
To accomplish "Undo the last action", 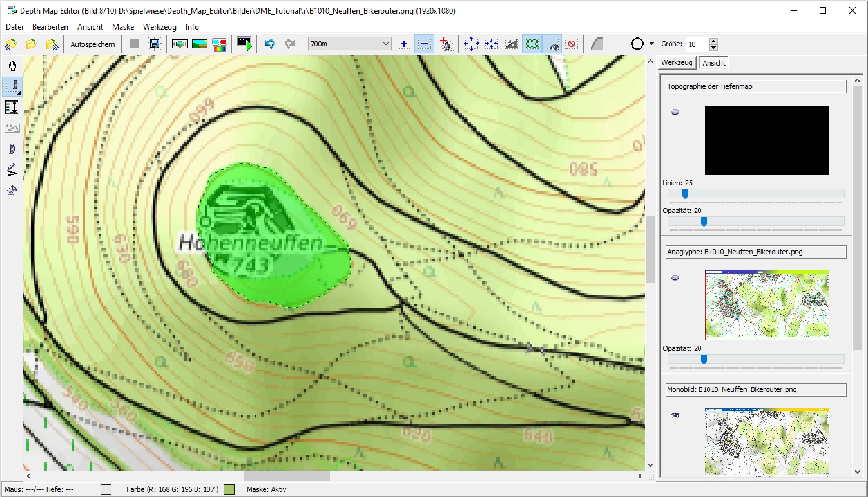I will pyautogui.click(x=269, y=44).
